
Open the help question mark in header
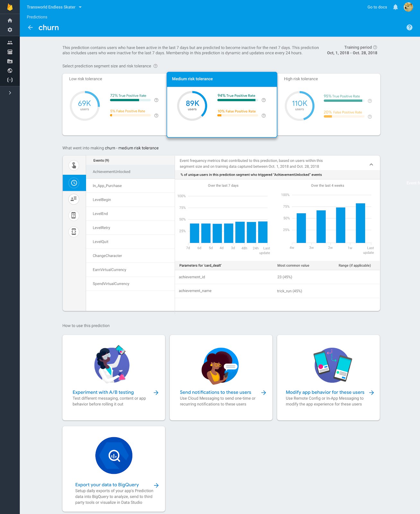[409, 28]
